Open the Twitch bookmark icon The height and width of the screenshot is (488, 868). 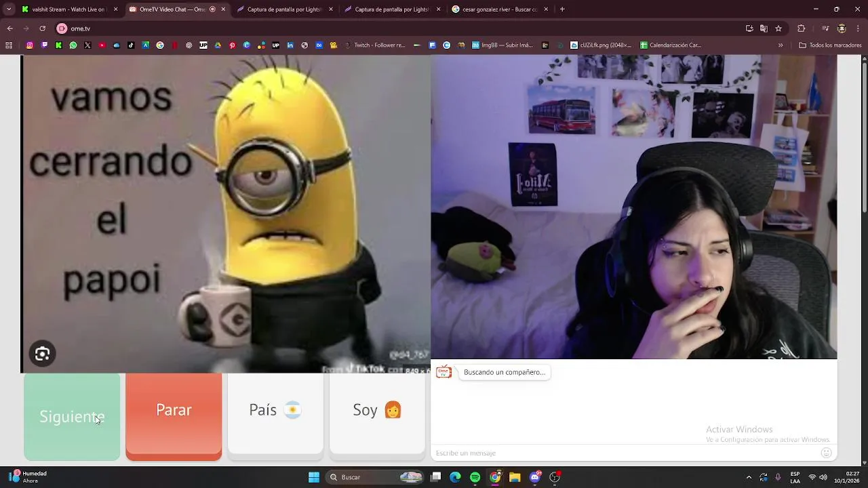pos(44,45)
